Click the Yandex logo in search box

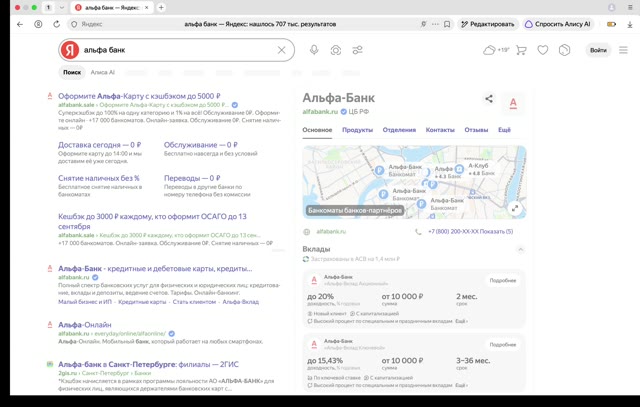pyautogui.click(x=70, y=50)
